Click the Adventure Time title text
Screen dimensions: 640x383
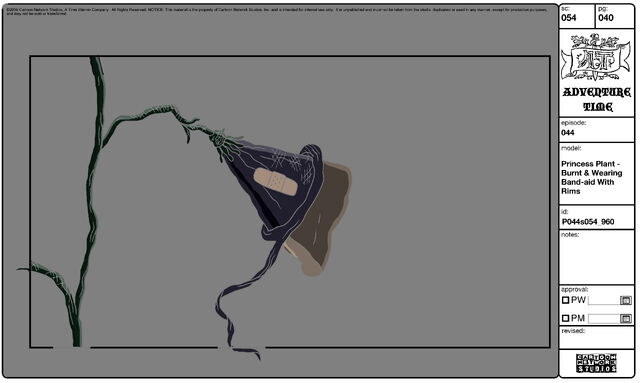597,99
